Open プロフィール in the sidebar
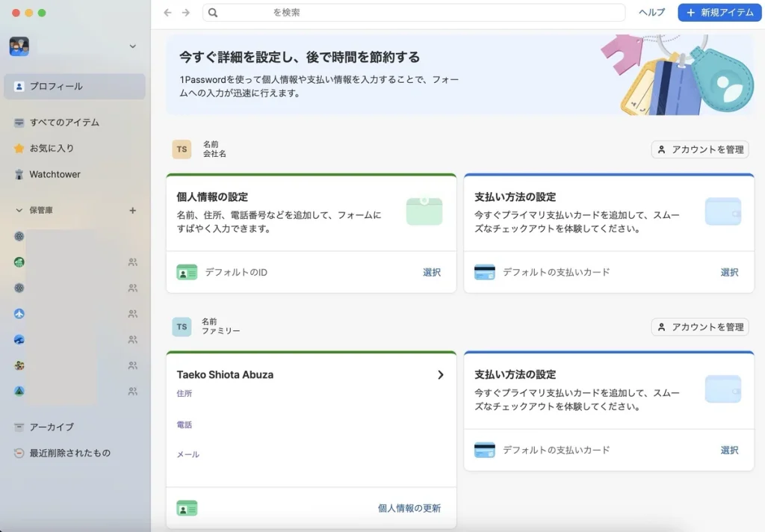Screen dimensions: 765x532 (56, 87)
